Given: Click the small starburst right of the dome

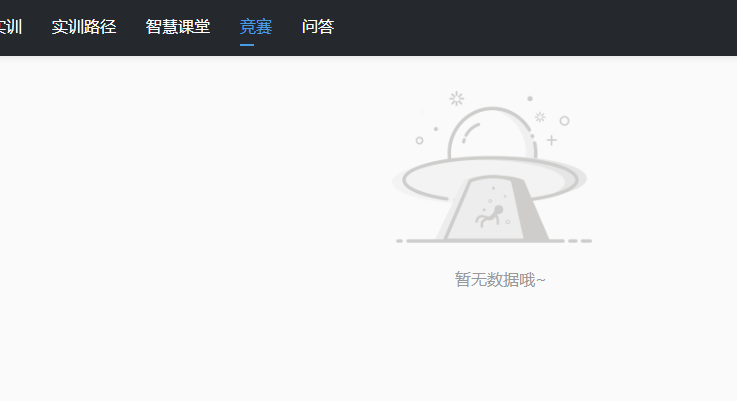Looking at the screenshot, I should pyautogui.click(x=540, y=117).
